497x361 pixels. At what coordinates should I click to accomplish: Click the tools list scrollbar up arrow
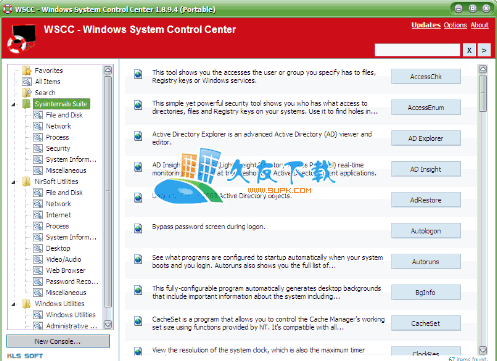pos(483,69)
